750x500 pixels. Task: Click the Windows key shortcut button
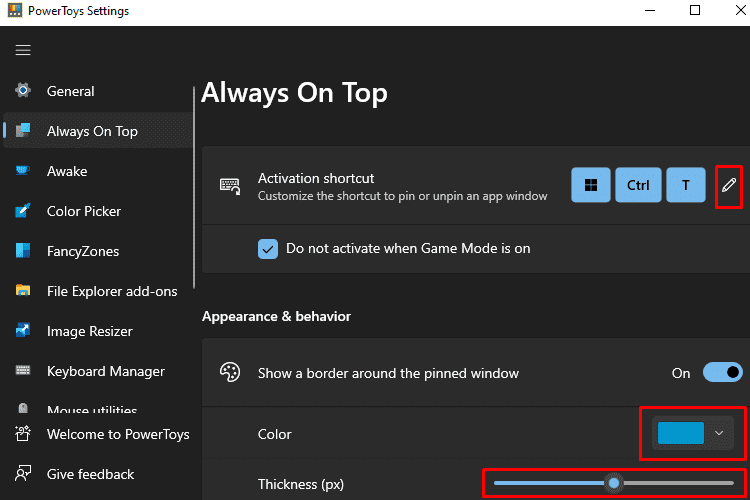591,185
